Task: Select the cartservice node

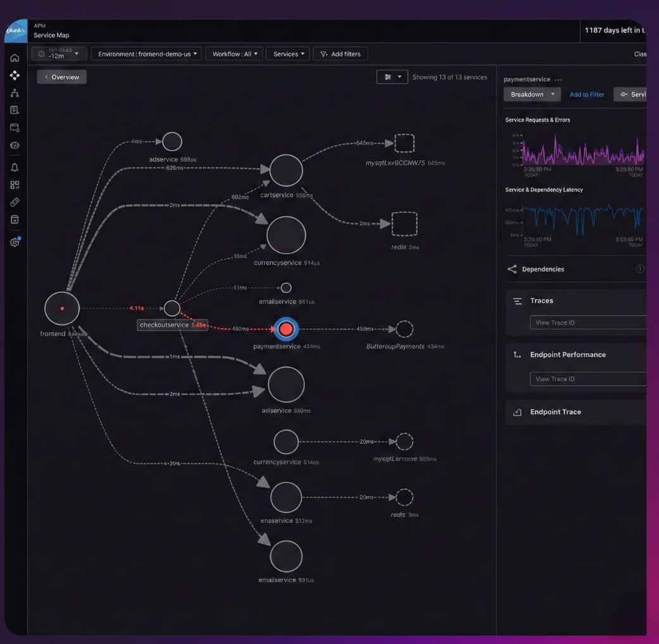Action: [x=286, y=170]
